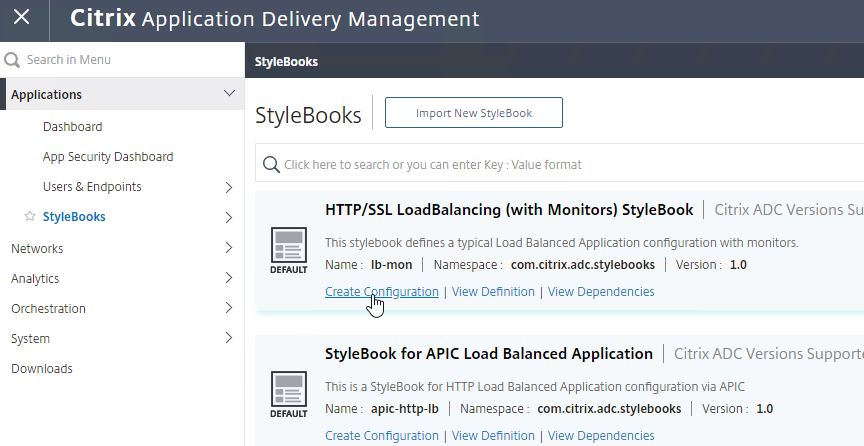The height and width of the screenshot is (446, 864).
Task: Click the StyleBooks search magnifier icon
Action: tap(271, 164)
